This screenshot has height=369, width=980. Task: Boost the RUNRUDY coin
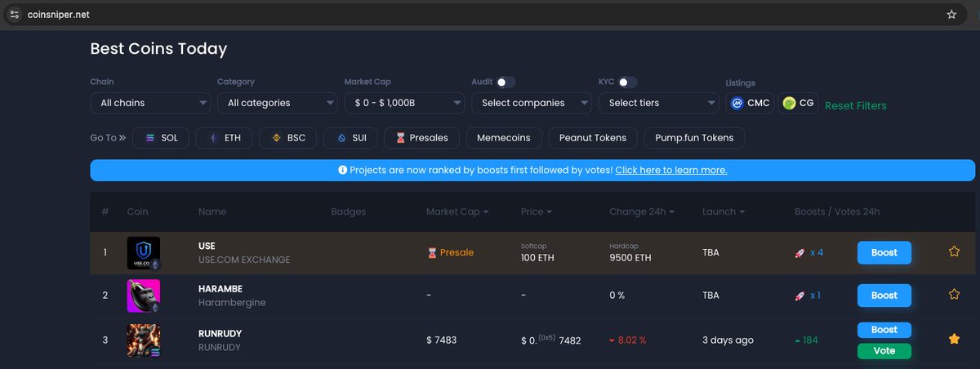[x=884, y=330]
